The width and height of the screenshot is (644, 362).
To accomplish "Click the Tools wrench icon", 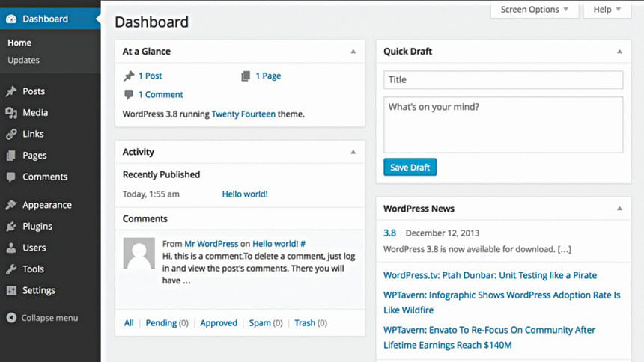I will 11,269.
